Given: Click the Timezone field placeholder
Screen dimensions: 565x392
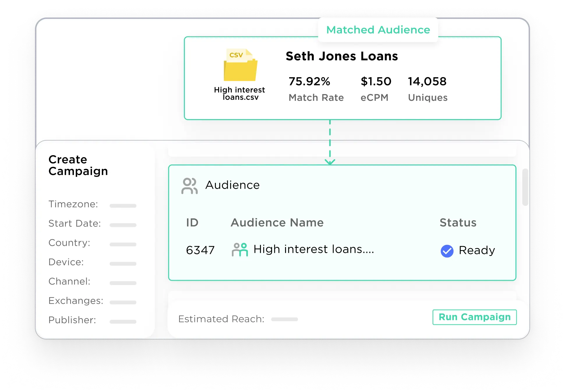Looking at the screenshot, I should 123,206.
